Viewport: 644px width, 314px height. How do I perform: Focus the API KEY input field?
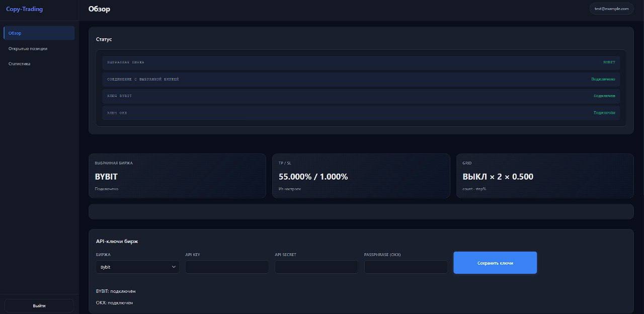pyautogui.click(x=227, y=267)
